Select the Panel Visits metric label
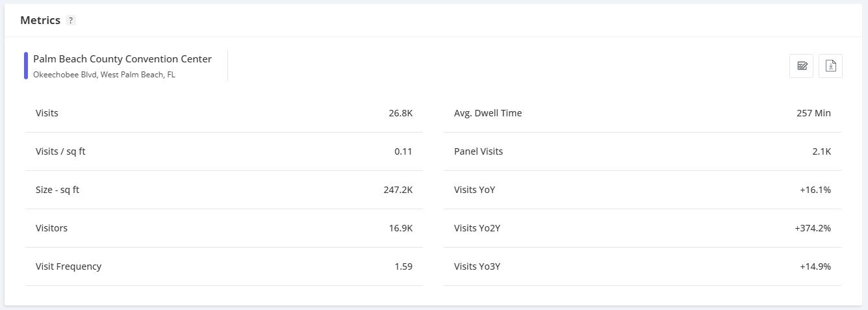 tap(478, 151)
